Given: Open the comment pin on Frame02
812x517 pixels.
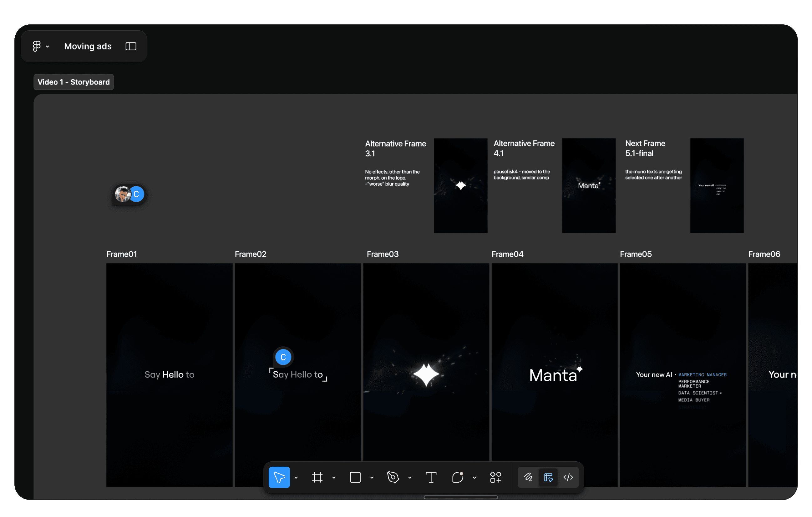Looking at the screenshot, I should click(x=283, y=357).
